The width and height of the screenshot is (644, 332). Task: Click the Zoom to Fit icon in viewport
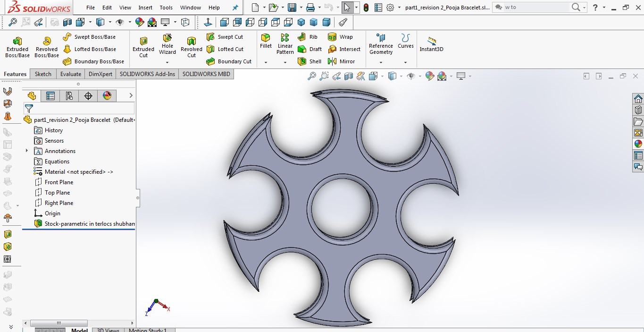(x=312, y=76)
